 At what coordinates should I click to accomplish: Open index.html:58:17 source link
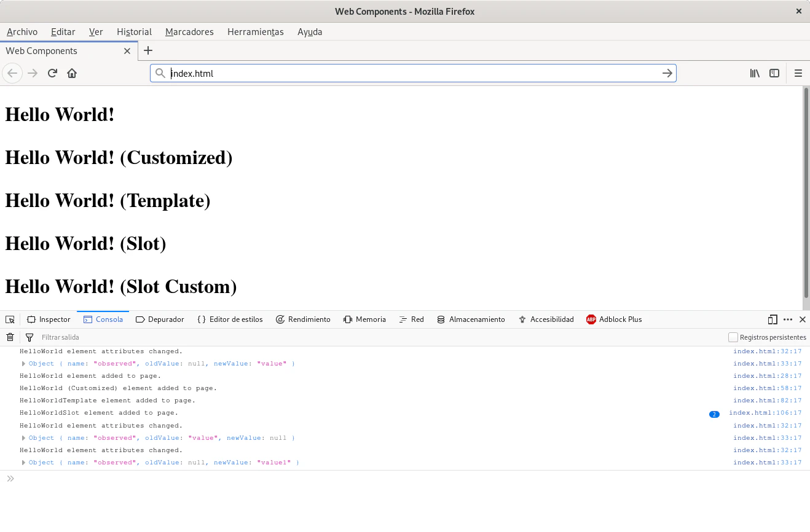coord(767,388)
